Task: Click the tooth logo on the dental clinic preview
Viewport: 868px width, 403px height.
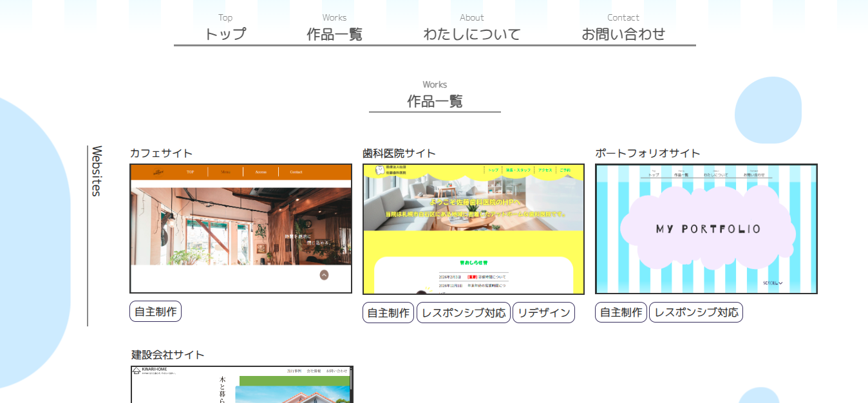Action: click(379, 171)
